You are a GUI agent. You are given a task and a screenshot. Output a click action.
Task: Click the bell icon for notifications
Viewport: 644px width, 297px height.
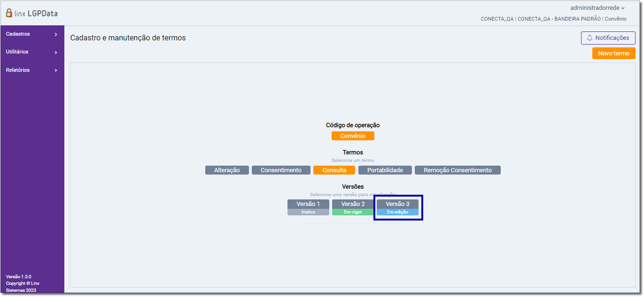coord(590,38)
